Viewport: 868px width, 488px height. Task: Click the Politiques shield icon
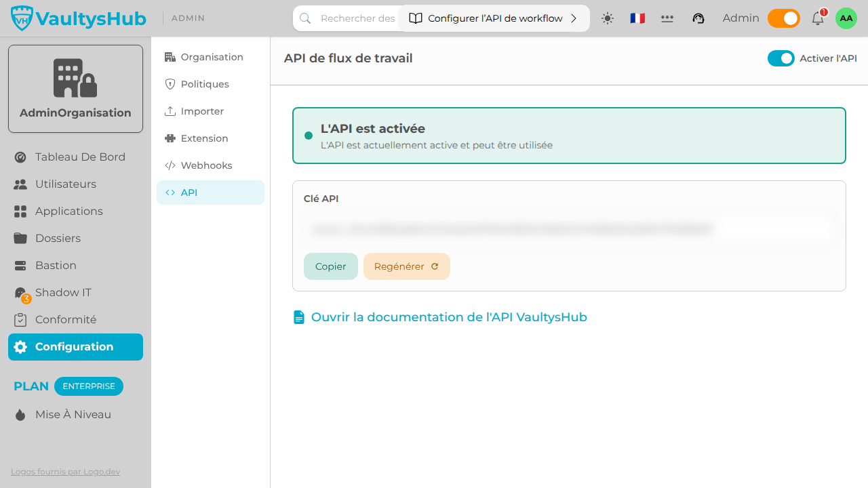170,84
